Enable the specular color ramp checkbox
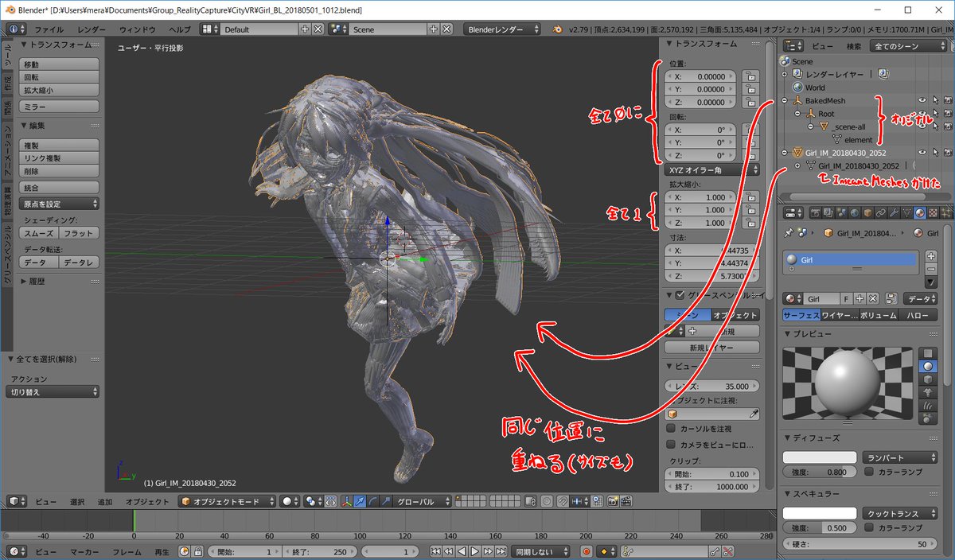955x560 pixels. [x=869, y=527]
